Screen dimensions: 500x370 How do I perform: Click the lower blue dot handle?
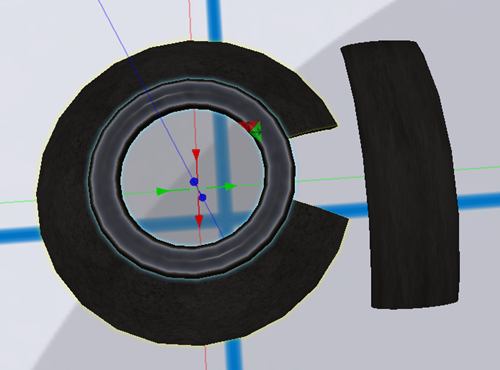(202, 198)
